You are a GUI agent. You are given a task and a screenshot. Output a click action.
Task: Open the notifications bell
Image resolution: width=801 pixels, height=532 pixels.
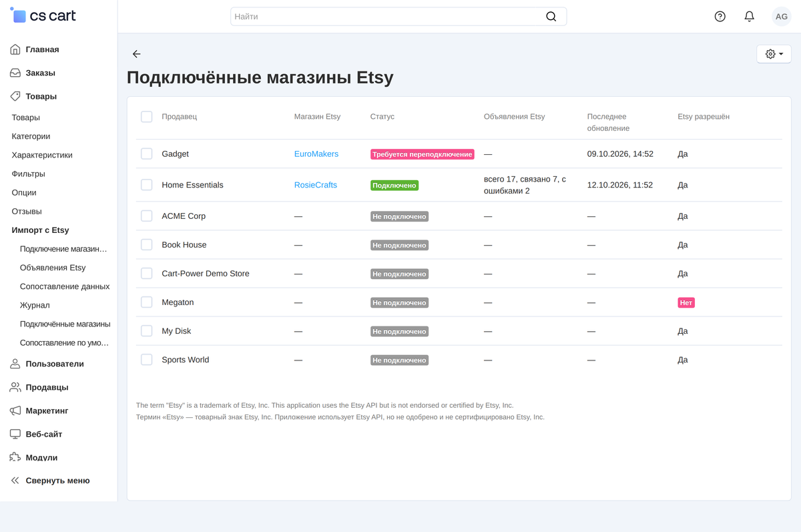pyautogui.click(x=749, y=17)
